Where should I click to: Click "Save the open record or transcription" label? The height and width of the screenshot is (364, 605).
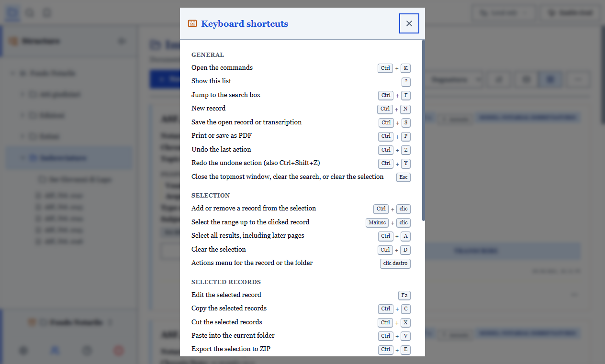coord(246,122)
